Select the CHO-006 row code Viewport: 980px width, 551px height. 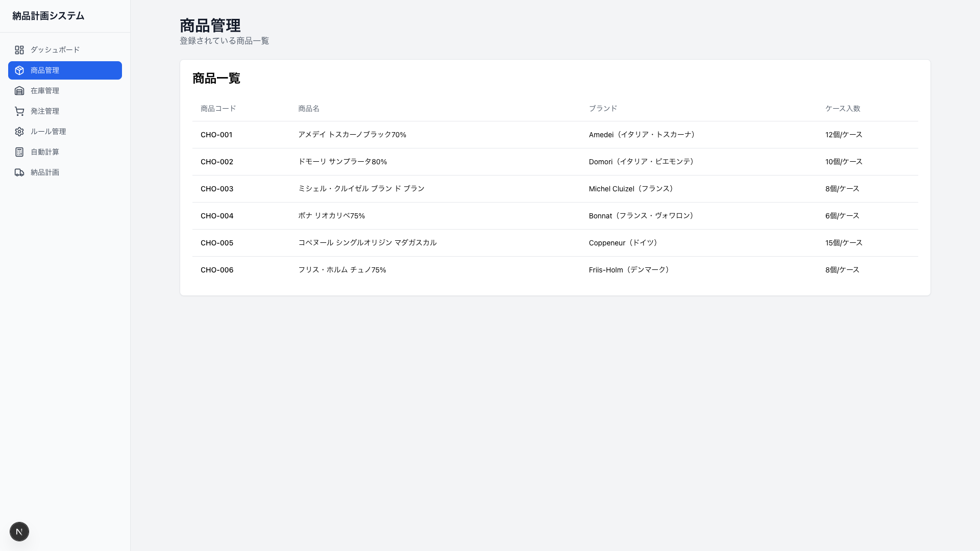pyautogui.click(x=217, y=270)
